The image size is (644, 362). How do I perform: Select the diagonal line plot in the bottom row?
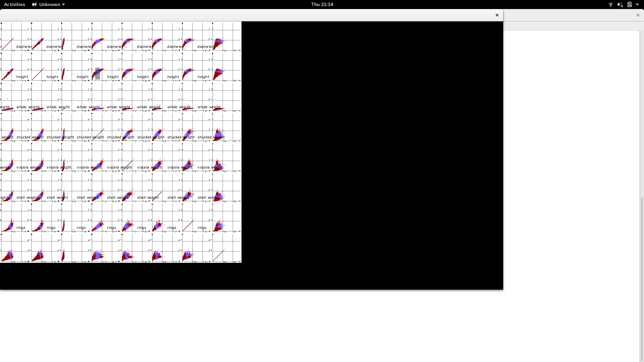coord(218,255)
